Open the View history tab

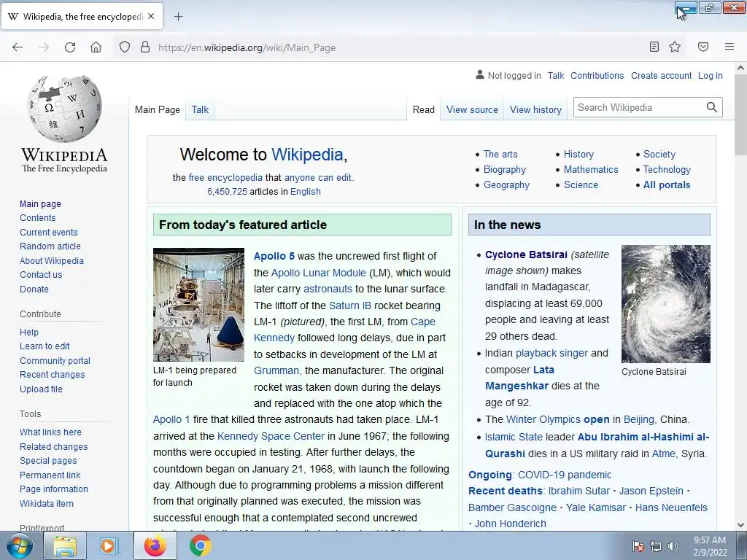[535, 109]
